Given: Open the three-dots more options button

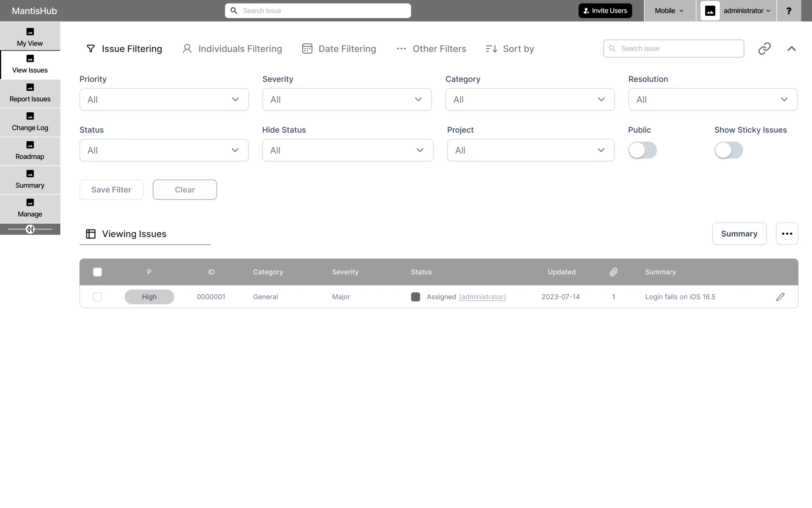Looking at the screenshot, I should tap(787, 234).
